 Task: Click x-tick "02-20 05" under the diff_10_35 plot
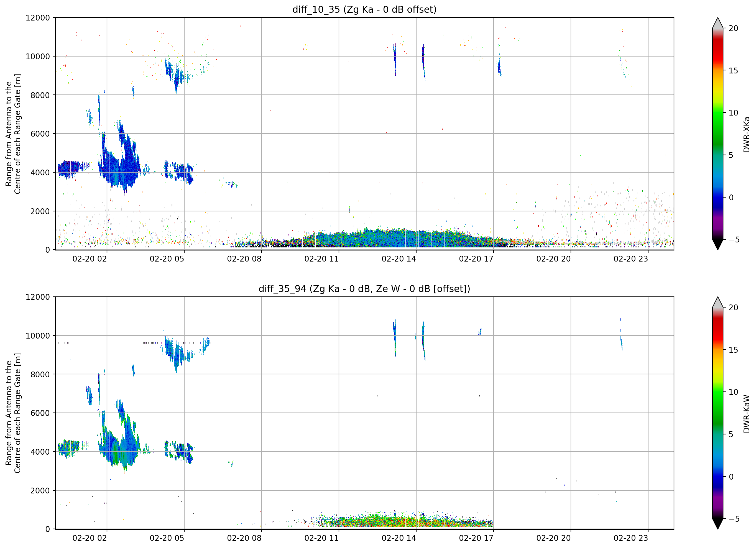(x=167, y=259)
